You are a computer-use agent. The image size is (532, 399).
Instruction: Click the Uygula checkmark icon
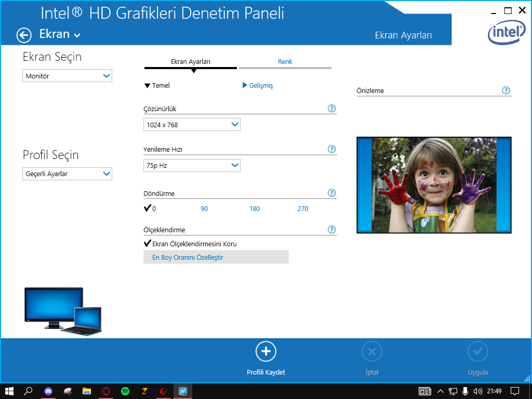click(x=478, y=352)
